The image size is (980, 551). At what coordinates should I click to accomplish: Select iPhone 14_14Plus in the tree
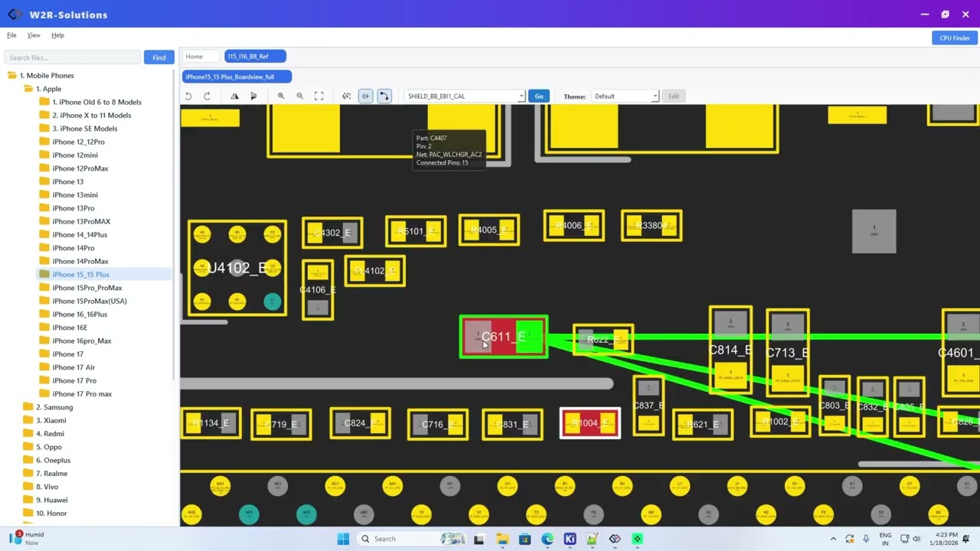click(x=80, y=234)
